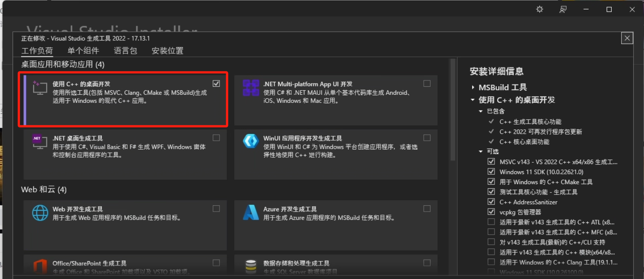Click the WinUI build tools icon
This screenshot has width=644, height=279.
pos(251,141)
